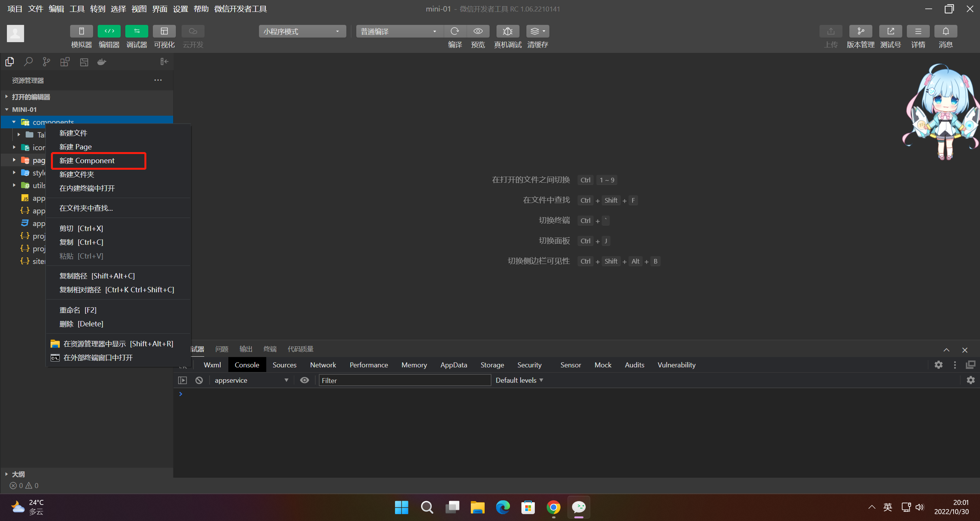Toggle the Editor panel button
Screen dimensions: 980x521
[109, 31]
